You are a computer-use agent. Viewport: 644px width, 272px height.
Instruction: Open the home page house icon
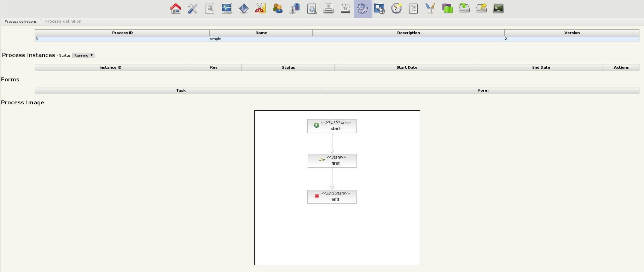[176, 8]
